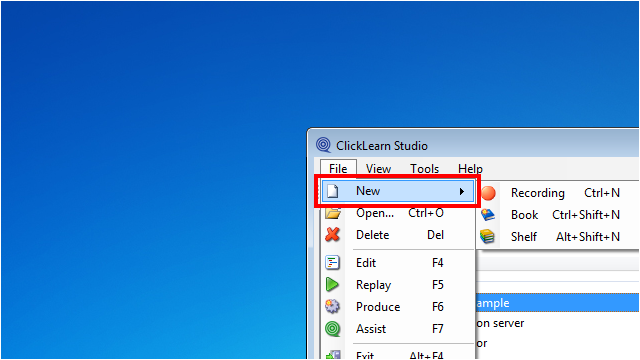640x360 pixels.
Task: Choose Open... from the File menu
Action: tap(398, 213)
